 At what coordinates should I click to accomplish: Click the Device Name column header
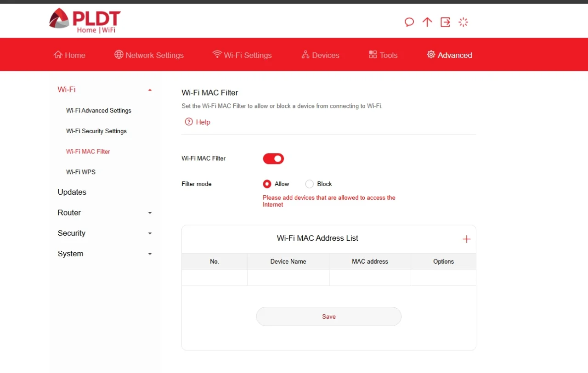coord(288,261)
